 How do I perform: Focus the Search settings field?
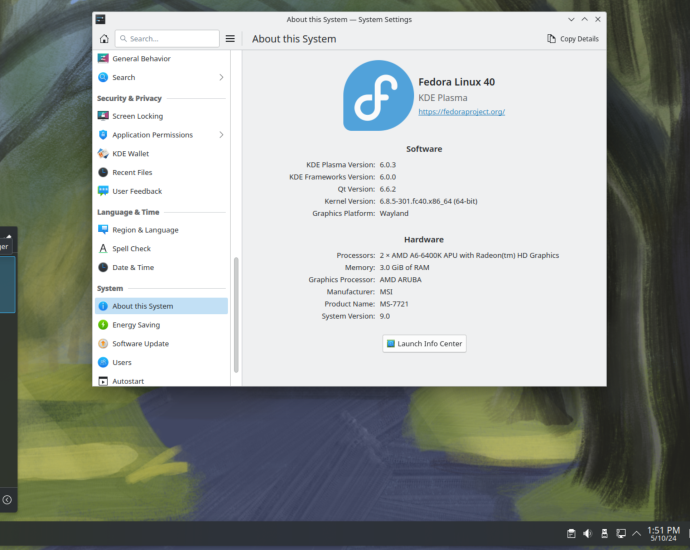167,39
